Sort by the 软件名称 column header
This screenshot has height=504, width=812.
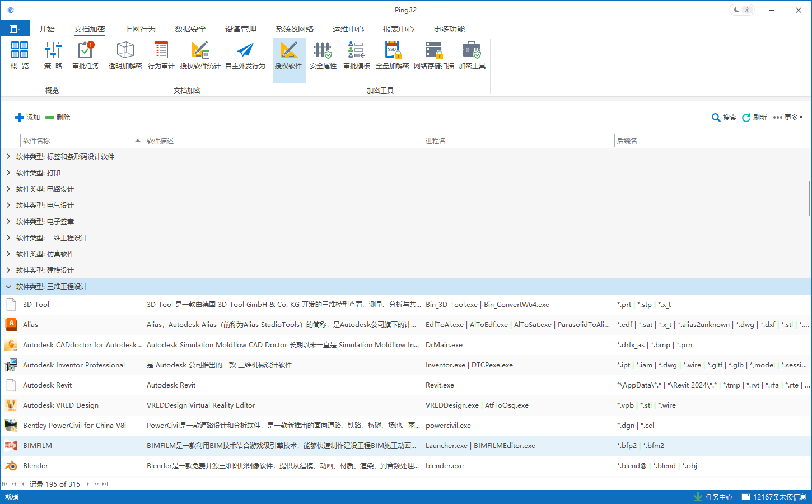(78, 141)
